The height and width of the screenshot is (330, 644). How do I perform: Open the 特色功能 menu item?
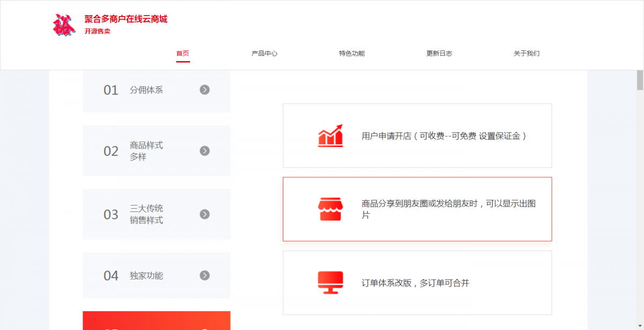click(352, 53)
